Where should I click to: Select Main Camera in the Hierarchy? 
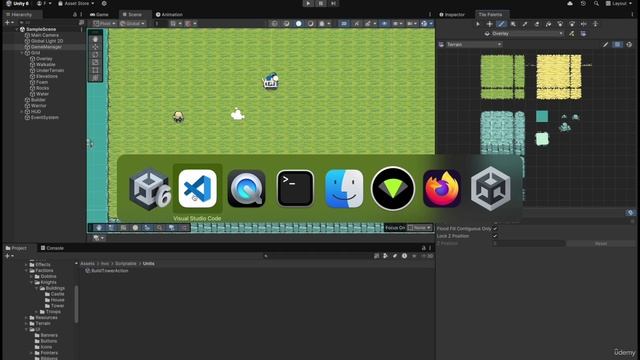coord(44,35)
